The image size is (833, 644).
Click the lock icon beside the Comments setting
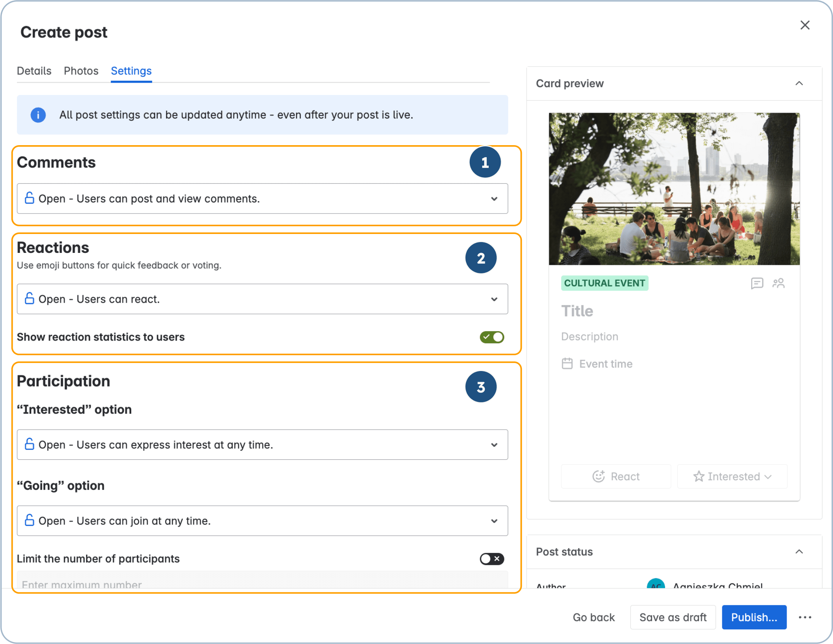pyautogui.click(x=29, y=198)
